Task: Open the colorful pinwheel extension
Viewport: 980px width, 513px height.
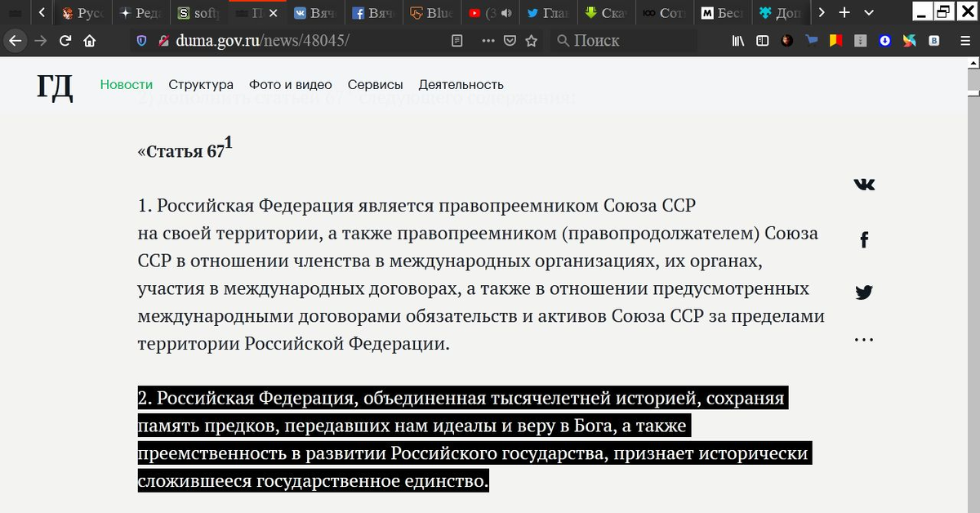Action: coord(910,40)
